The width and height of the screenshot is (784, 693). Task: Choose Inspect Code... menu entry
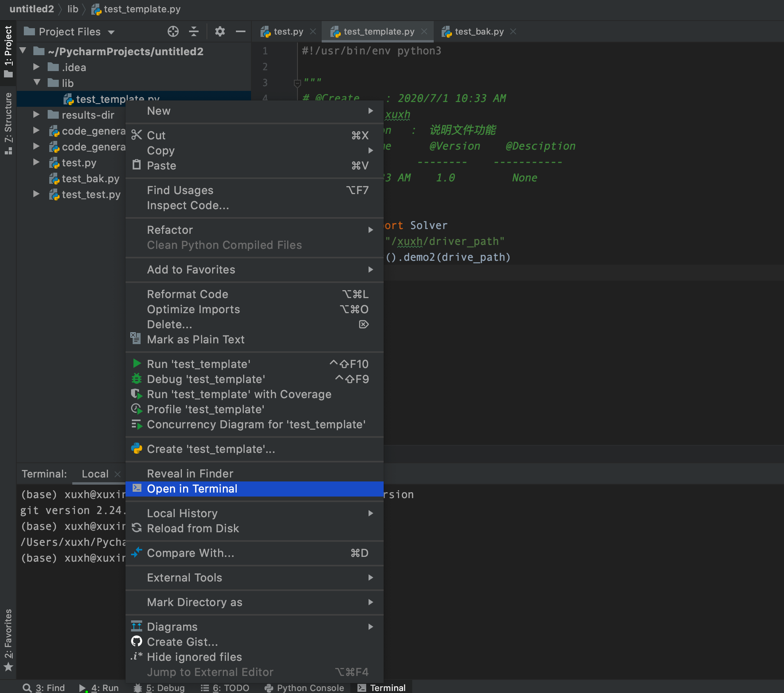coord(255,205)
